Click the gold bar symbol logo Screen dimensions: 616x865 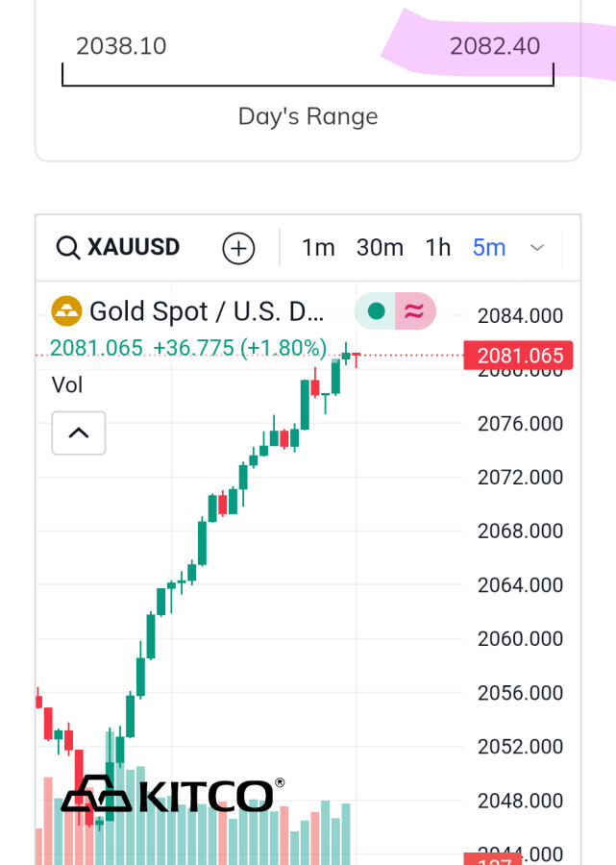pos(66,311)
